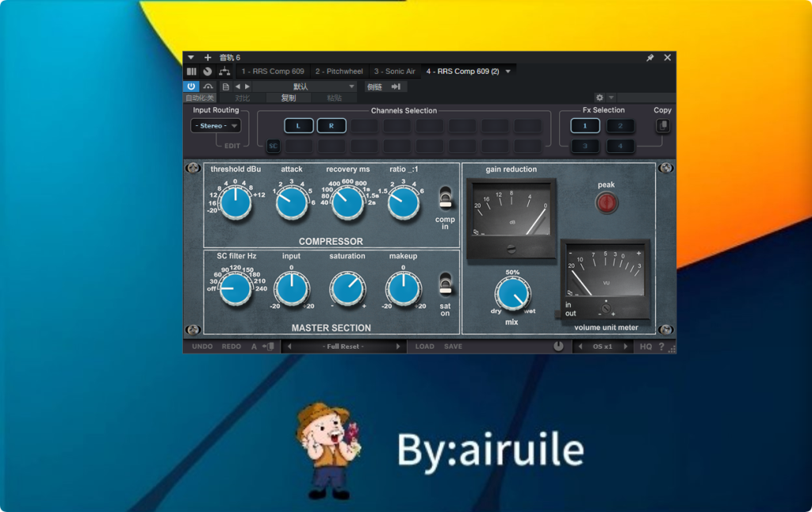Open the routing diagram icon

pos(224,71)
